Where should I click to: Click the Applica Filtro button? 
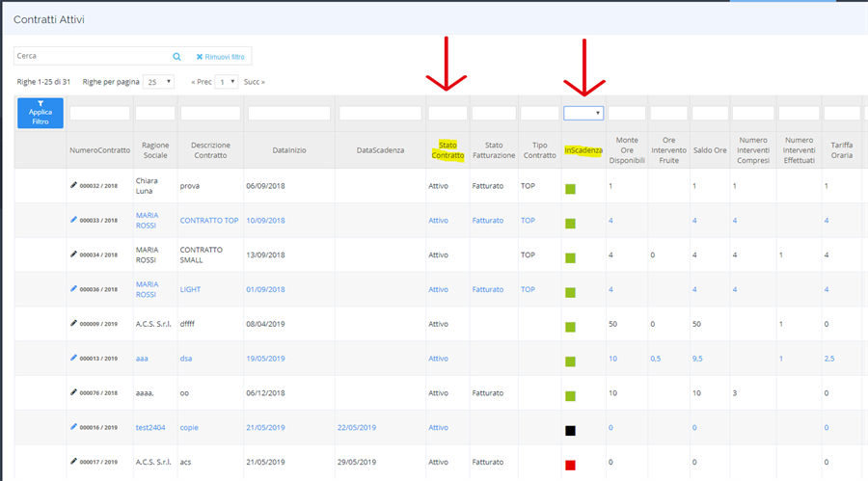point(41,113)
